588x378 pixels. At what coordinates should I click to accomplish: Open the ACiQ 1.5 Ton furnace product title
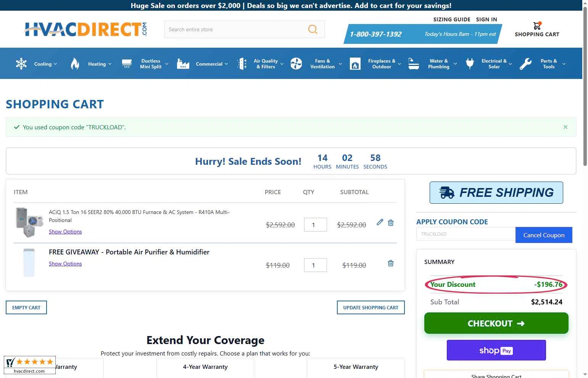click(139, 216)
